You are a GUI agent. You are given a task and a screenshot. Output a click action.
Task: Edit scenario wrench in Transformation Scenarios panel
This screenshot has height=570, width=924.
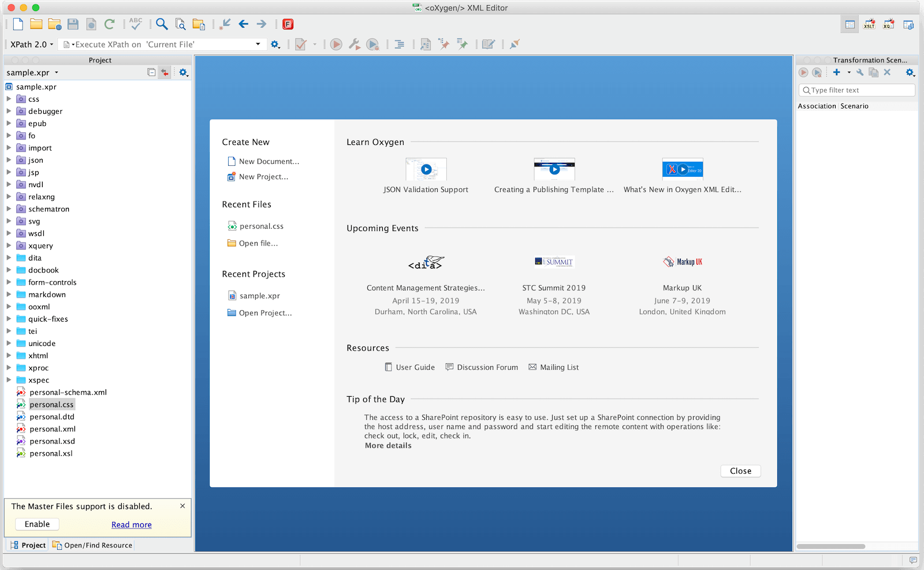(x=860, y=72)
